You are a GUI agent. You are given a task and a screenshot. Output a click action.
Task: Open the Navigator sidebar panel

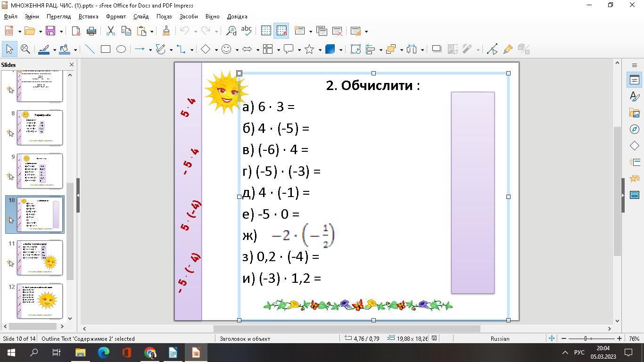click(x=635, y=129)
